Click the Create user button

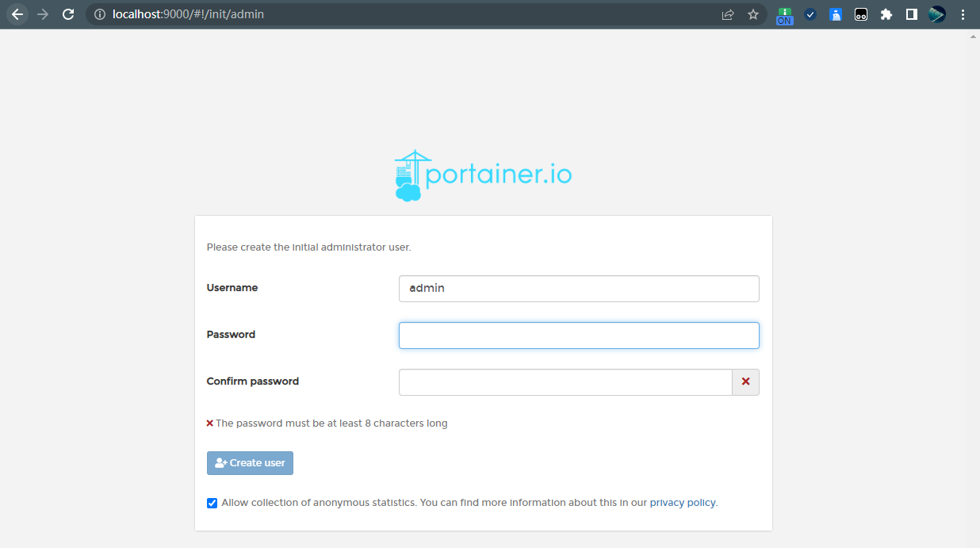click(250, 463)
